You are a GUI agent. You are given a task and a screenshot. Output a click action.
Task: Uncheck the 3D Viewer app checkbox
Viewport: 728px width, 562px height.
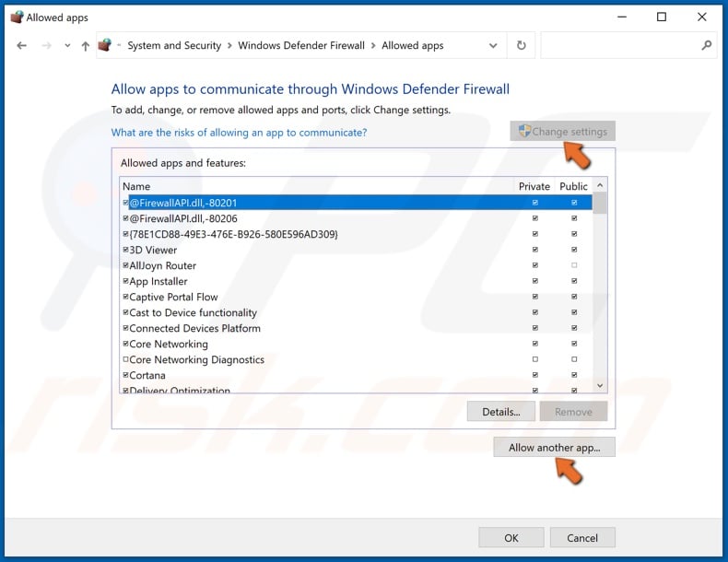pos(126,250)
